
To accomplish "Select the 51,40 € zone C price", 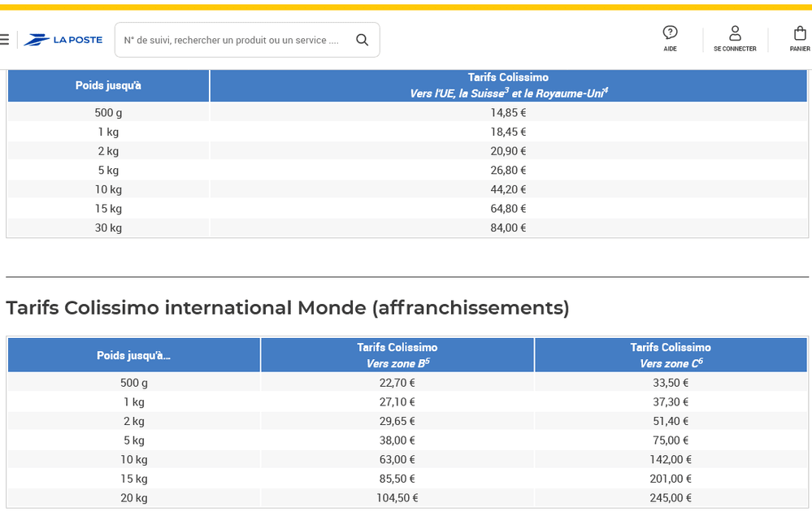I will coord(671,421).
